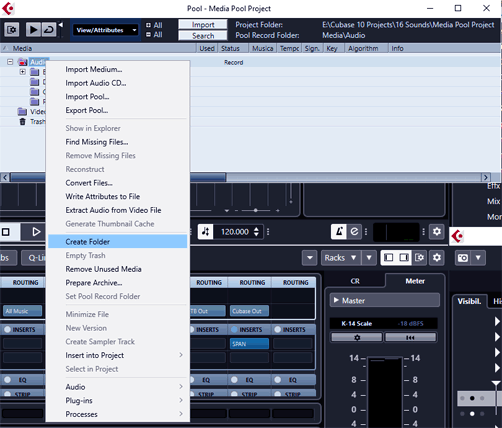Toggle the left zone visibility icon

pos(389,258)
